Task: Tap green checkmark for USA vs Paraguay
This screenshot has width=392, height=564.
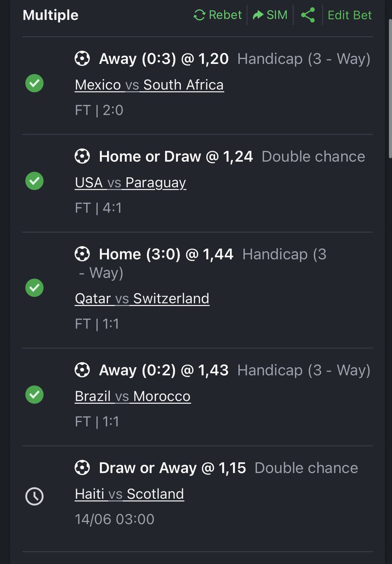Action: click(x=34, y=181)
